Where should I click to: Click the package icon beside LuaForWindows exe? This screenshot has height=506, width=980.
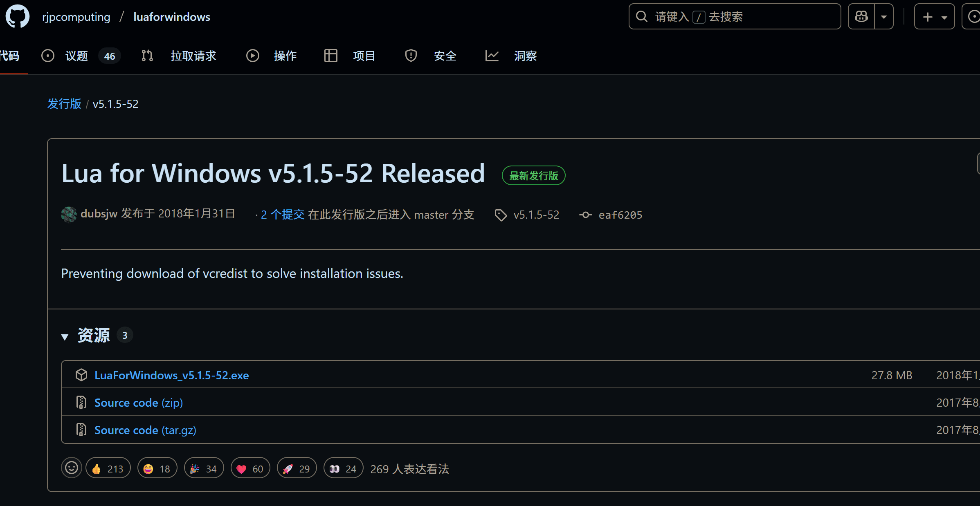point(81,375)
